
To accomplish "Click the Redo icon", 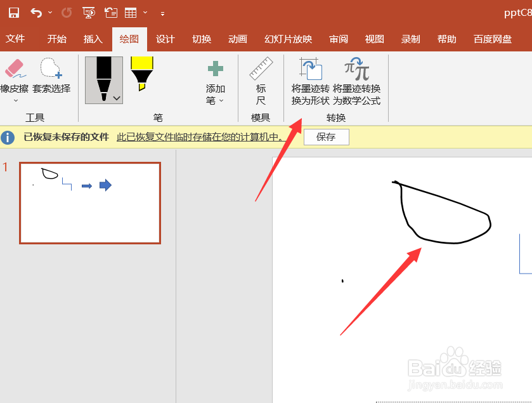I will pyautogui.click(x=67, y=13).
